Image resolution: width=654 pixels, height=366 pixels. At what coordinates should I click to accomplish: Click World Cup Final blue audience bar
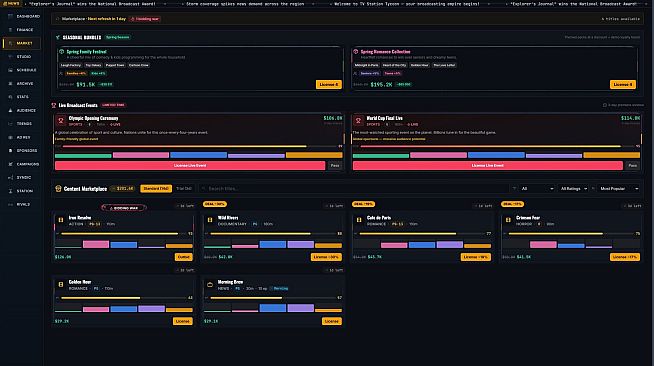coord(496,155)
